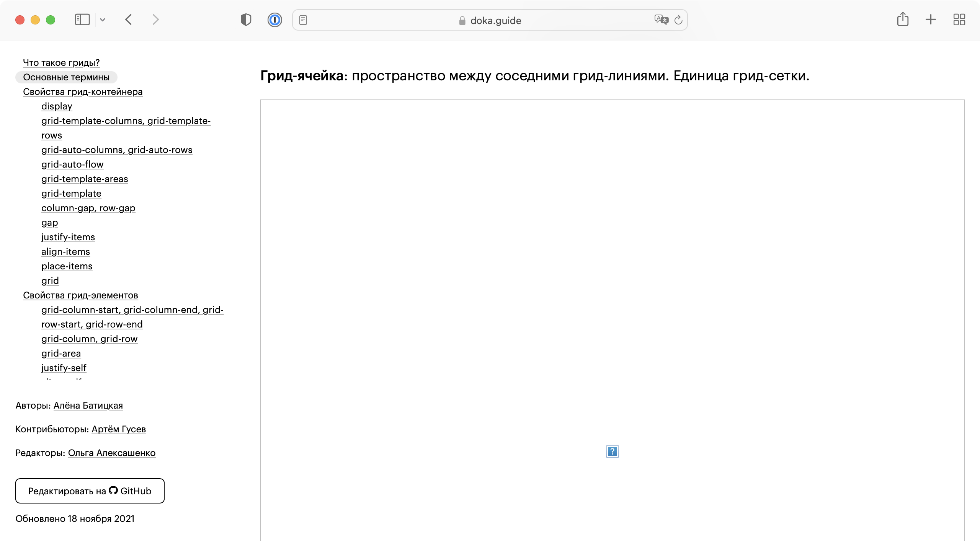This screenshot has height=541, width=980.
Task: Click the "Редактировать на GitHub" button
Action: (x=89, y=491)
